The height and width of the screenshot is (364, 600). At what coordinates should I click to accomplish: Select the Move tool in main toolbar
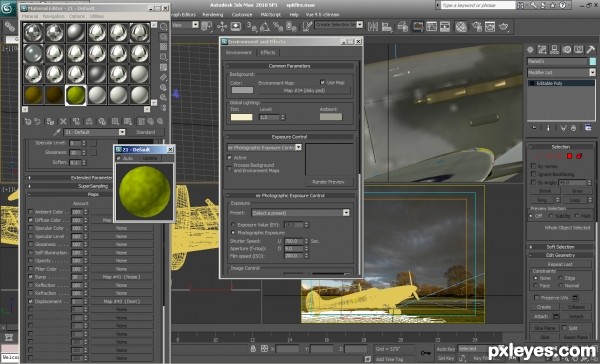coord(222,26)
